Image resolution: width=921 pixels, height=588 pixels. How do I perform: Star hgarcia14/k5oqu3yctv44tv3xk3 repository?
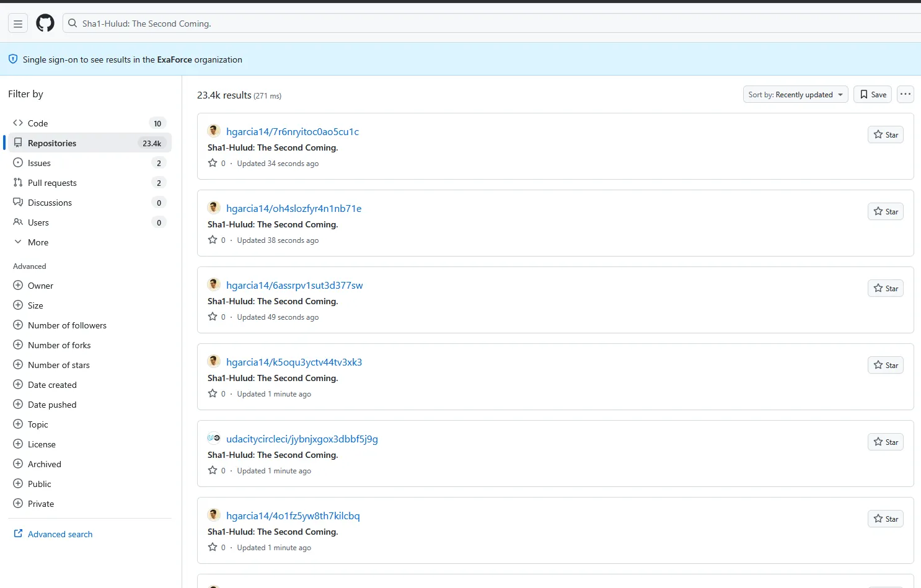pyautogui.click(x=886, y=365)
